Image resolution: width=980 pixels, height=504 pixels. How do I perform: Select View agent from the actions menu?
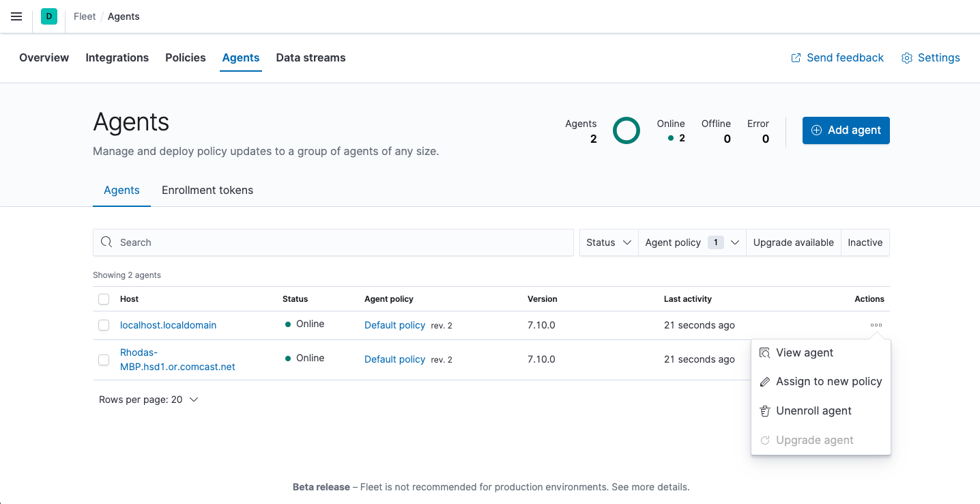(x=805, y=353)
